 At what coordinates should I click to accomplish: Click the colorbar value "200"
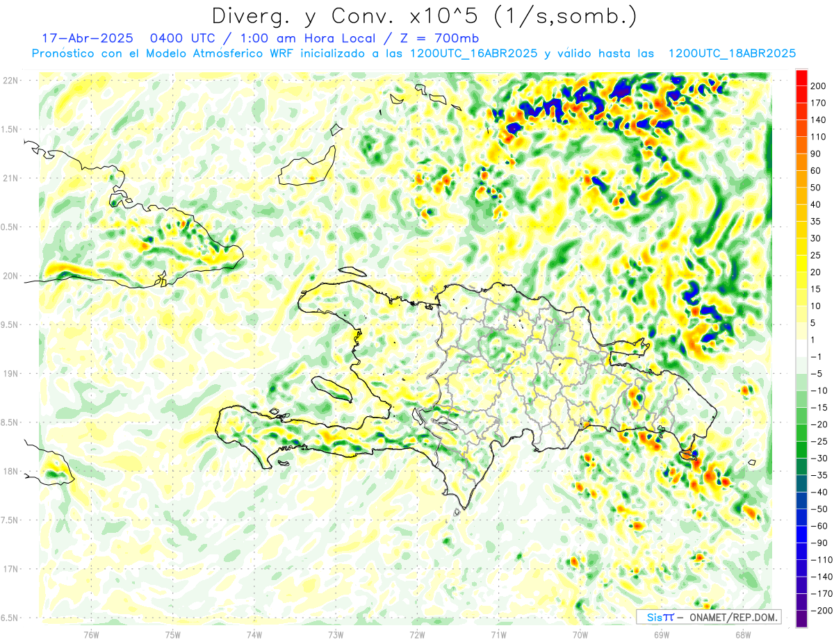(x=819, y=86)
